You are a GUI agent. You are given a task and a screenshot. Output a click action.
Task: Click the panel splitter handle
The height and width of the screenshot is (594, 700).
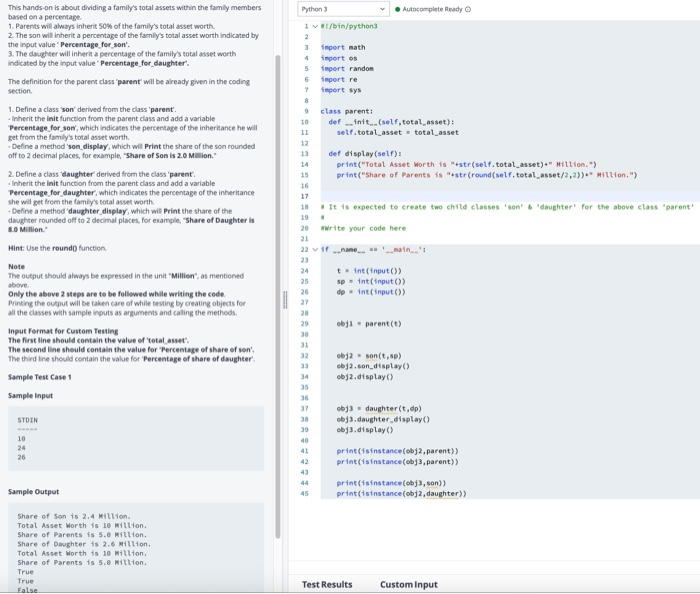tap(285, 299)
